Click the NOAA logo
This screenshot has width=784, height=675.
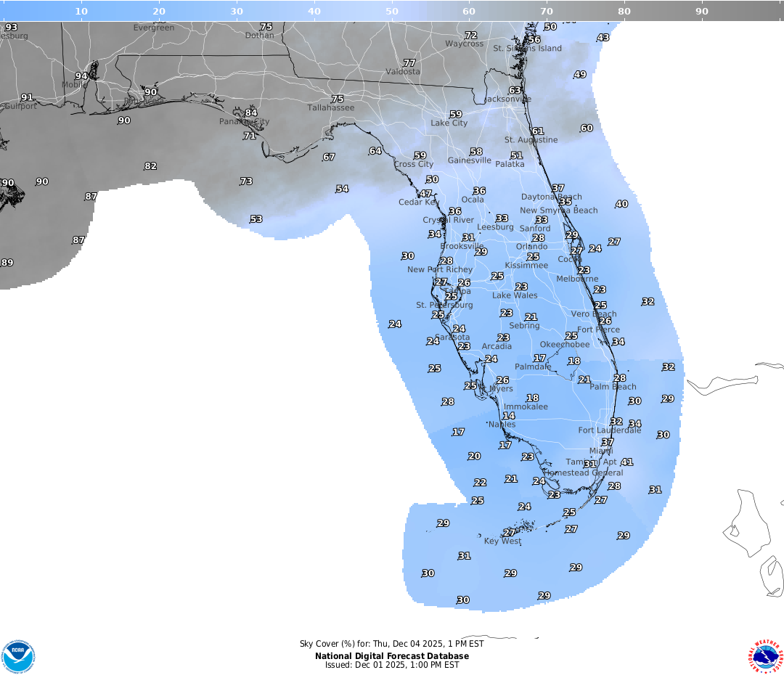click(x=18, y=657)
